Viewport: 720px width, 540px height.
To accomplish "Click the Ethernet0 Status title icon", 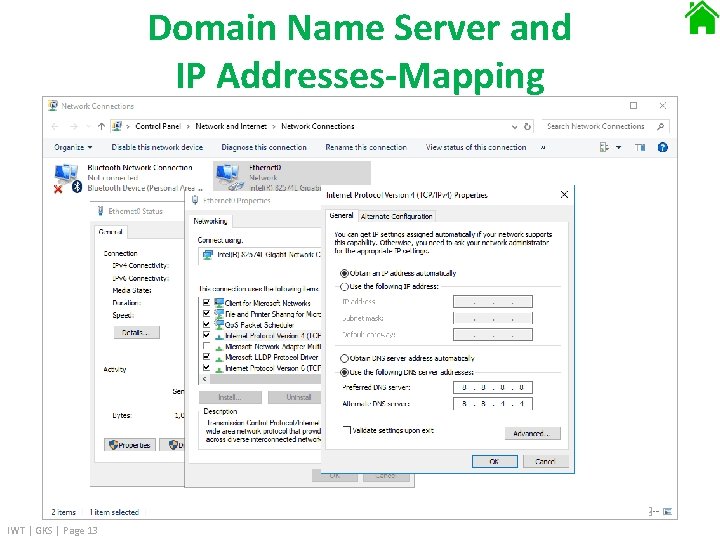I will click(x=101, y=211).
